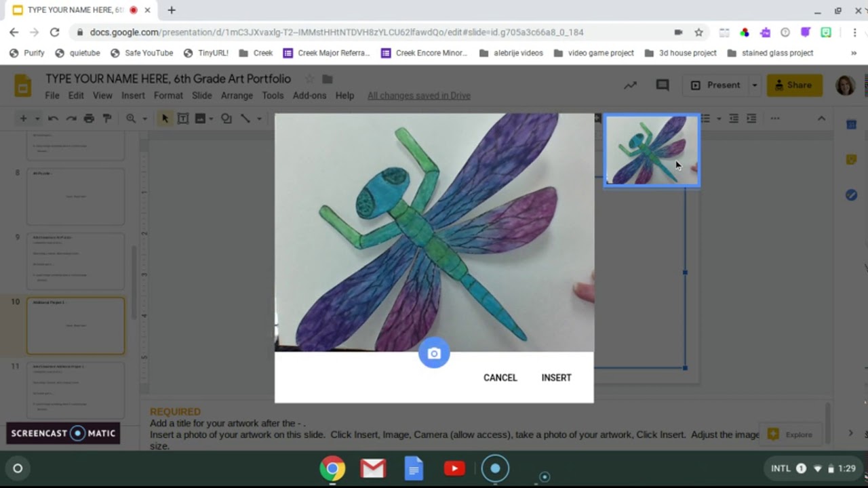Open the More toolbar options ellipsis
The image size is (868, 488).
(x=775, y=119)
